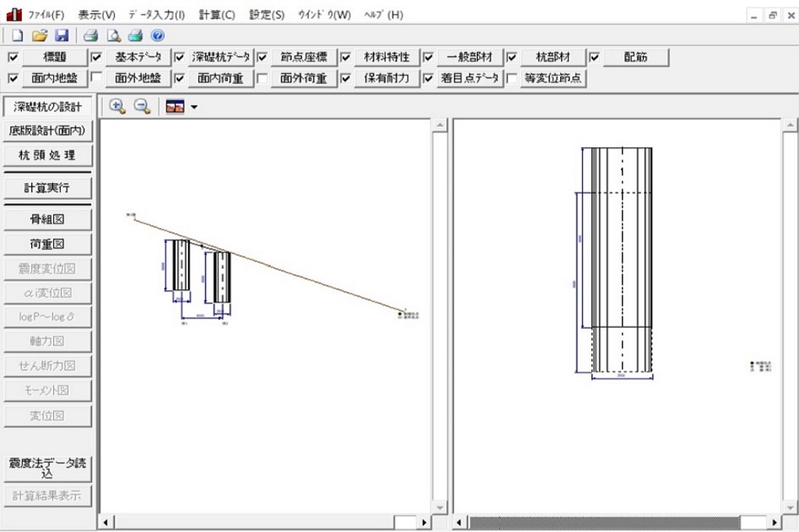Left view scrollbar down arrow
The width and height of the screenshot is (799, 532).
pyautogui.click(x=440, y=508)
